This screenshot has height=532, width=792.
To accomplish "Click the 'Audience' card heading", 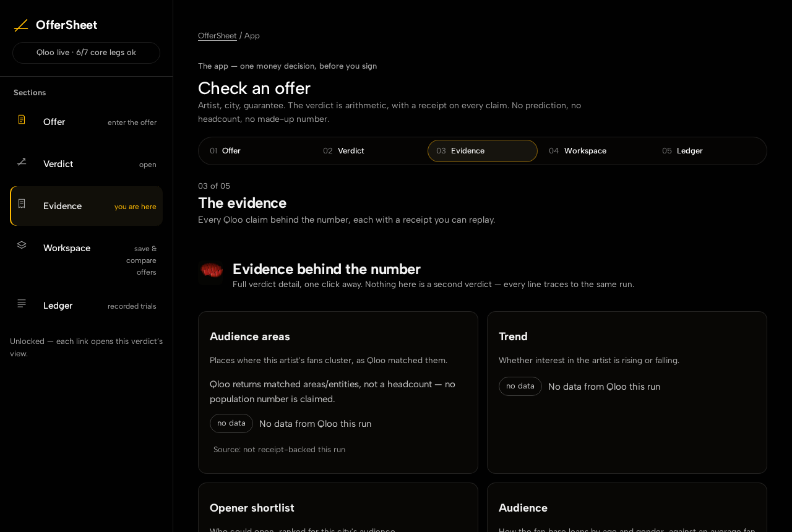I will pos(523,508).
